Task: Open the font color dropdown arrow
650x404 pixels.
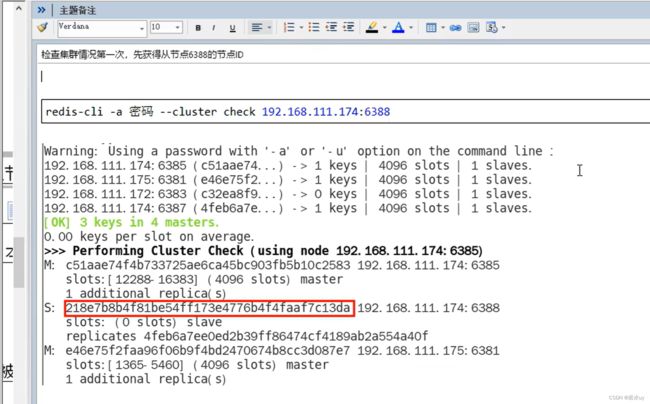Action: 411,28
